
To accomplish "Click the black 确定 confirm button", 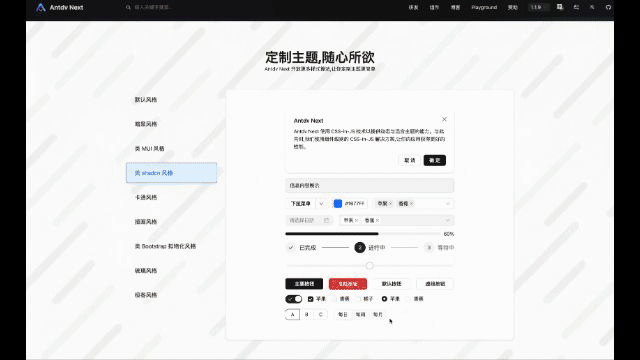I will click(x=435, y=160).
